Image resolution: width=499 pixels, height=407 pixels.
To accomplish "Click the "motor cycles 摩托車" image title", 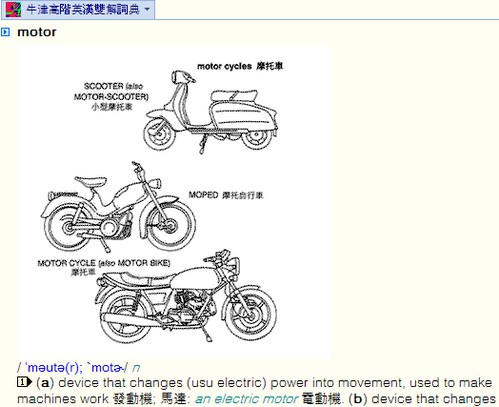I will pyautogui.click(x=240, y=66).
